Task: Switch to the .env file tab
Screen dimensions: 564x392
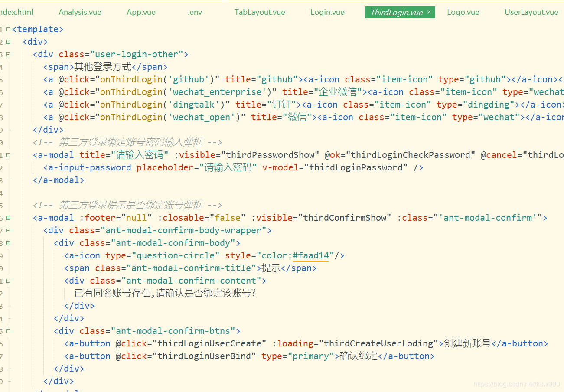Action: click(195, 12)
